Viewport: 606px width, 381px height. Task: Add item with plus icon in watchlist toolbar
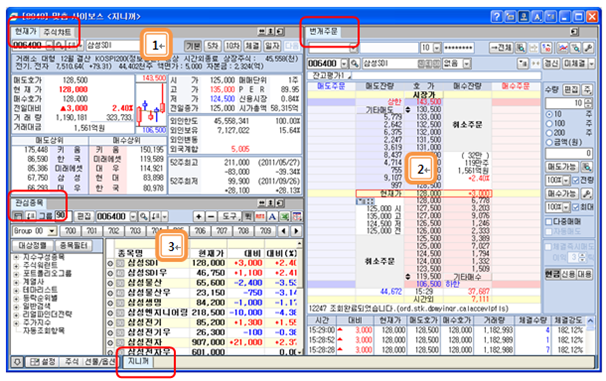(x=199, y=216)
